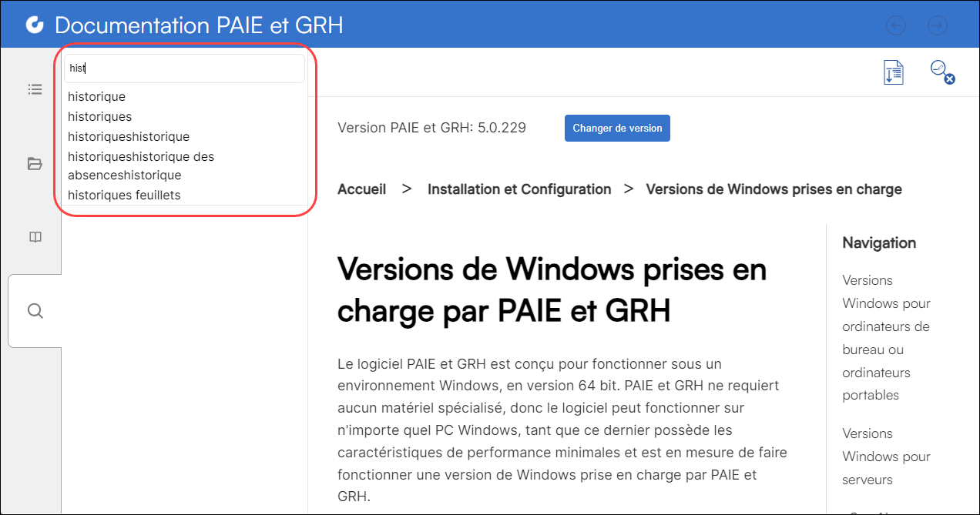The image size is (980, 515).
Task: Go to 'Accueil' breadcrumb link
Action: point(361,189)
